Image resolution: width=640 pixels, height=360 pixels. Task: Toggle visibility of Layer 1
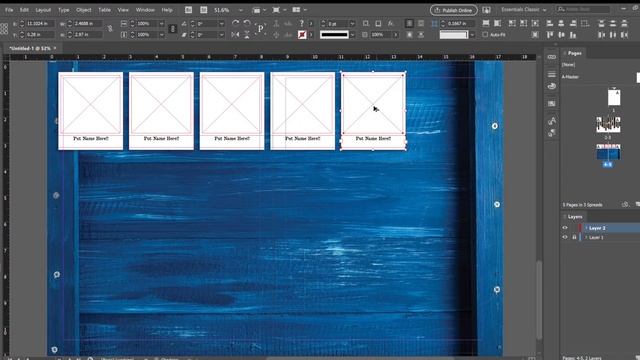click(565, 237)
